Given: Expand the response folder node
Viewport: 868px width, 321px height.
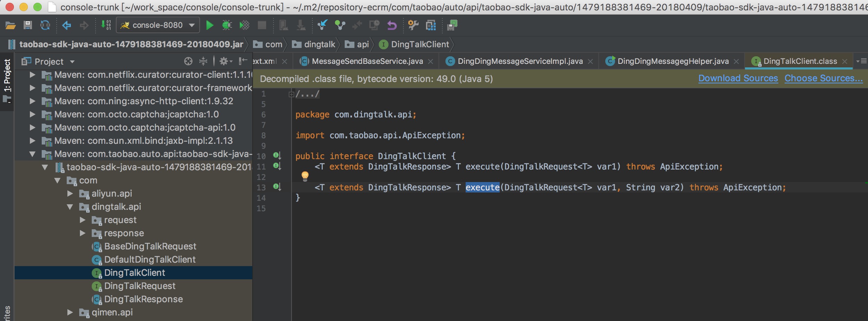Looking at the screenshot, I should click(x=83, y=233).
